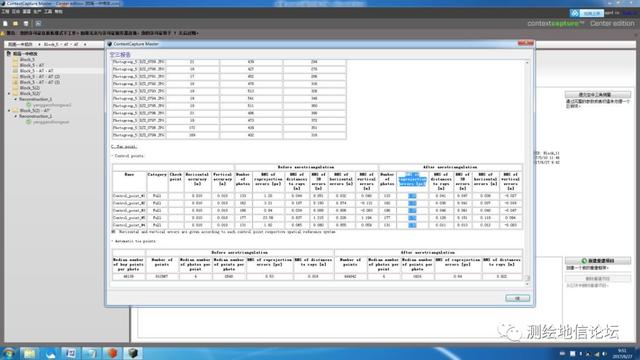640x360 pixels.
Task: Open the 工具 menu
Action: click(48, 12)
